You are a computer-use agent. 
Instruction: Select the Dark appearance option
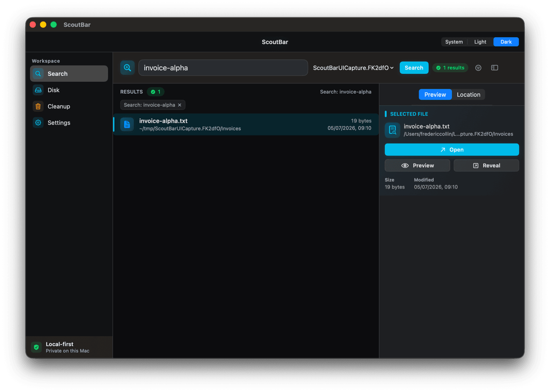[x=506, y=42]
